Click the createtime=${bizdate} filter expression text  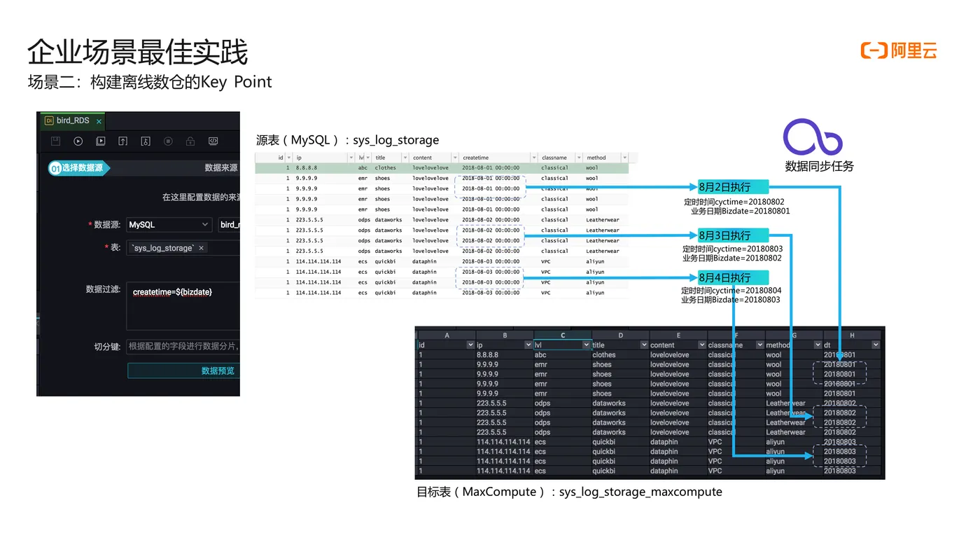pos(172,291)
